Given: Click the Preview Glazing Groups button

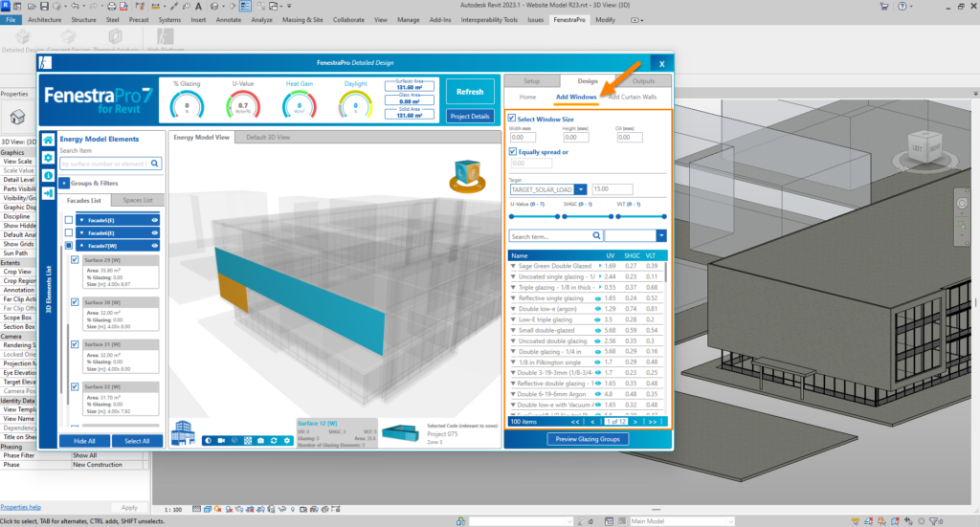Looking at the screenshot, I should coord(588,439).
